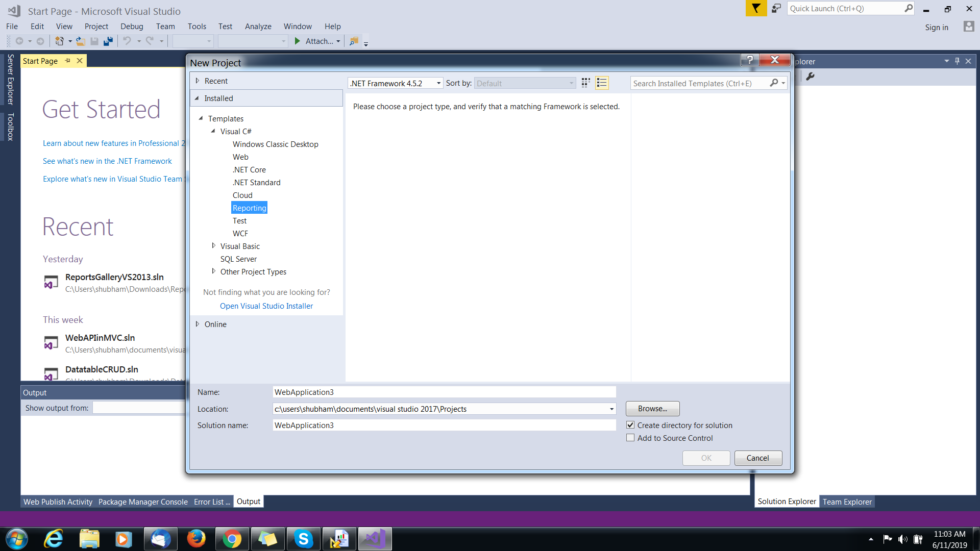Screen dimensions: 980x551
Task: Select the Windows Classic Desktop template category
Action: click(275, 144)
